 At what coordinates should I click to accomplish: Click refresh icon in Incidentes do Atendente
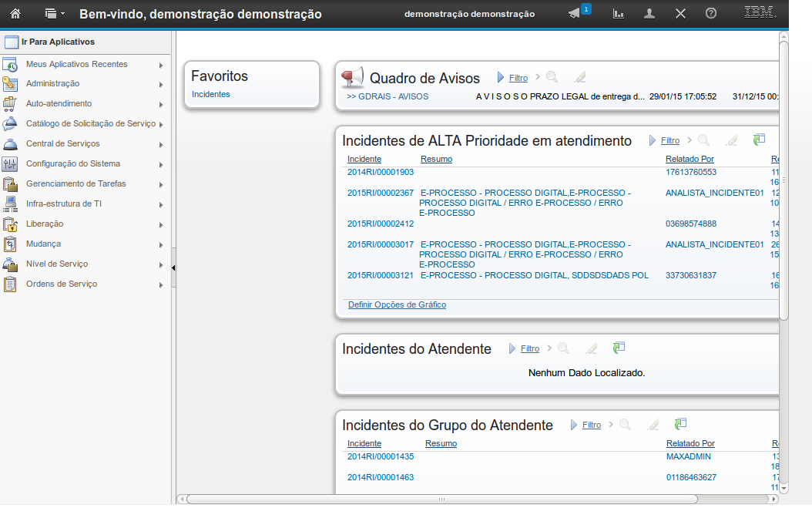[619, 348]
